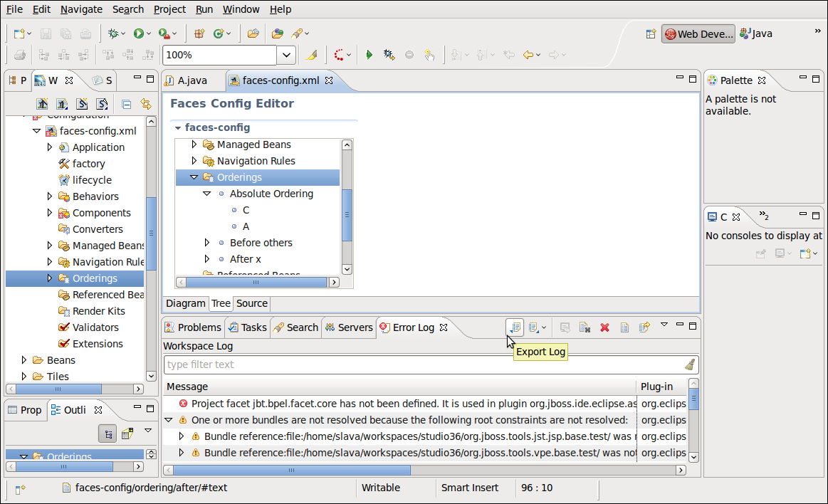Click the highlighter marker icon beside zoom
828x504 pixels.
pos(312,55)
